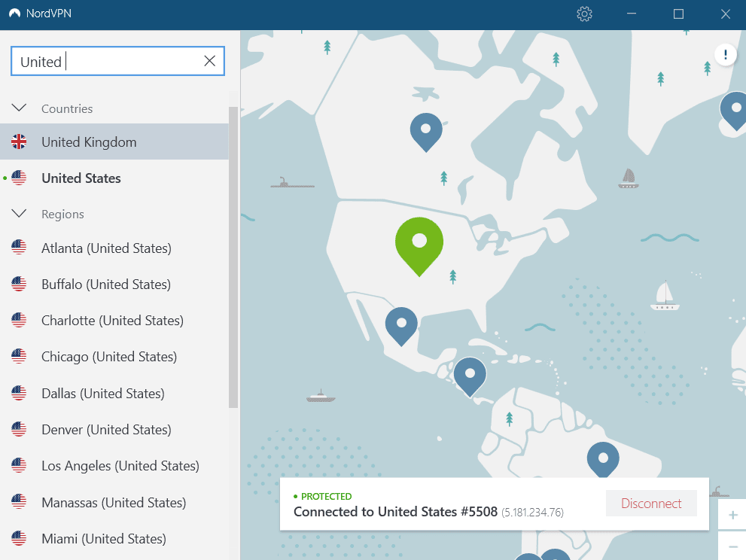Clear the search field with the X icon

click(x=210, y=61)
